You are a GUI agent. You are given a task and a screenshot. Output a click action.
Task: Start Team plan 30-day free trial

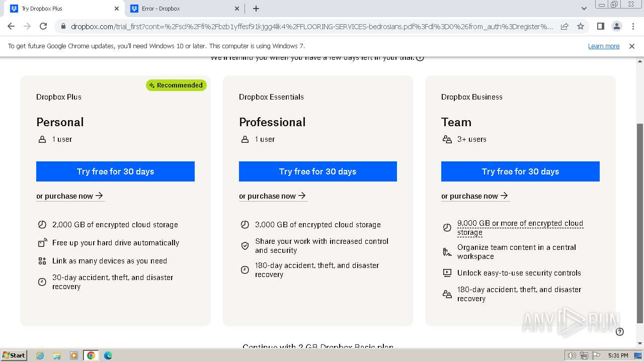(520, 171)
